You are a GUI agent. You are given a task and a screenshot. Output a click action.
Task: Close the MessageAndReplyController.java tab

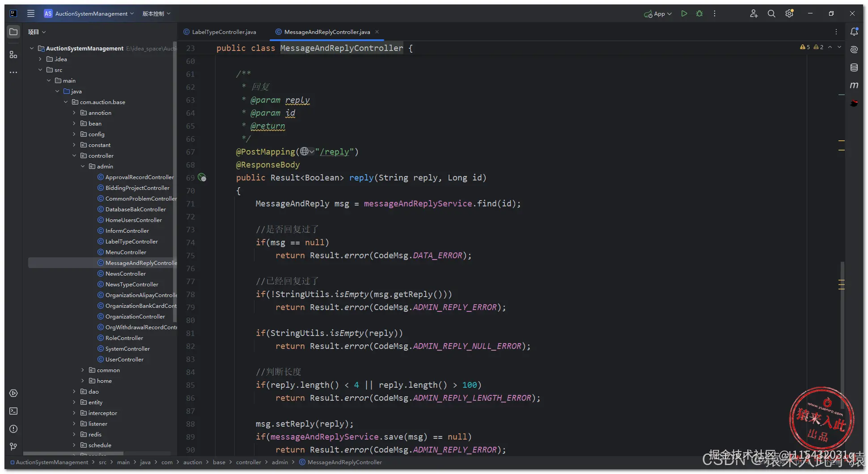(x=377, y=32)
